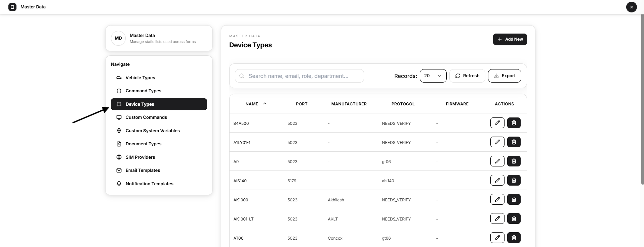644x247 pixels.
Task: Click the A1LY01-1 name cell
Action: pyautogui.click(x=242, y=143)
